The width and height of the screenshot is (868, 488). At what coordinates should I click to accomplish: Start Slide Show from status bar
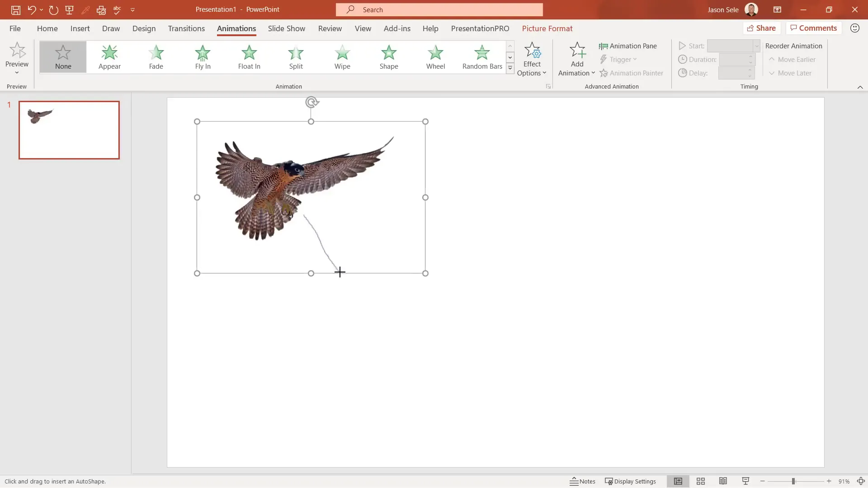coord(745,481)
